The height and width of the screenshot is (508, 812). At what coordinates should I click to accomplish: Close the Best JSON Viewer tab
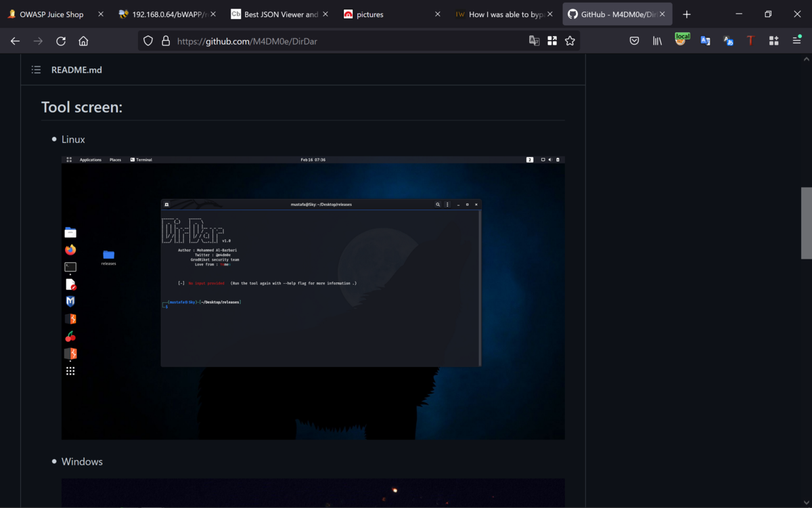[325, 14]
